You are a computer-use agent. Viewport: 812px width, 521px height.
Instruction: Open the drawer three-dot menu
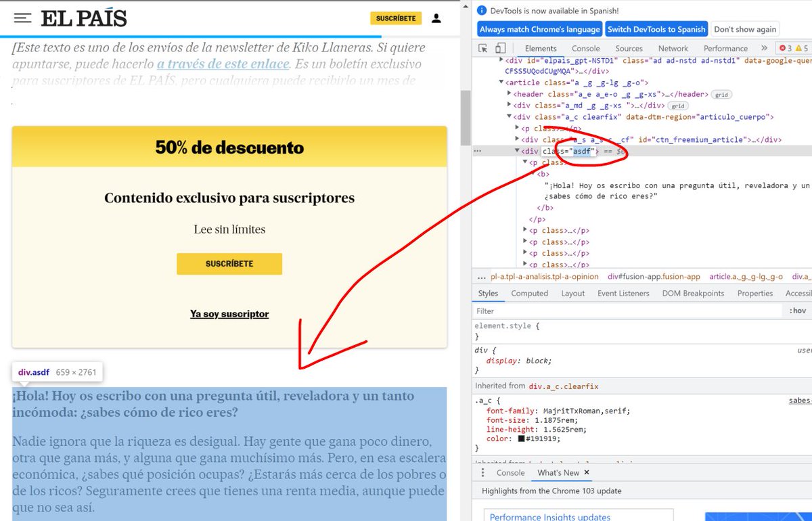(x=482, y=473)
